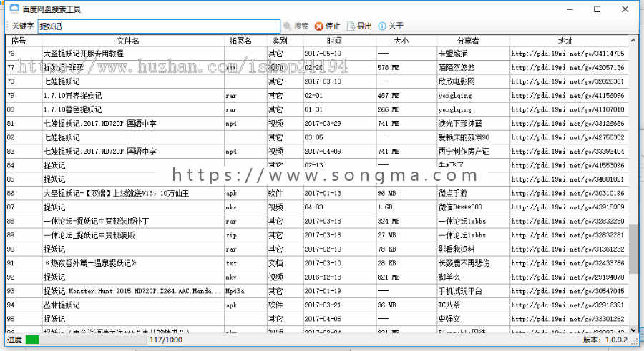Select row 1.7.10异界捉妖记

pyautogui.click(x=318, y=95)
